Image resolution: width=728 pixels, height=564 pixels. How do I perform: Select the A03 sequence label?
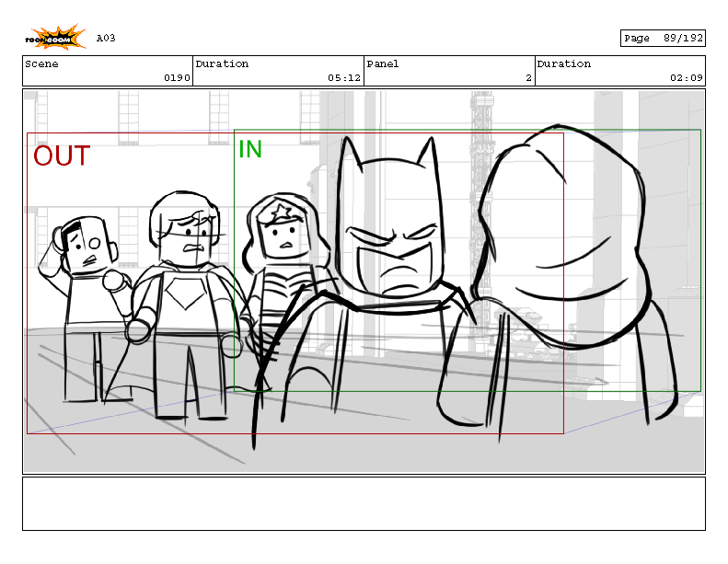tap(106, 38)
